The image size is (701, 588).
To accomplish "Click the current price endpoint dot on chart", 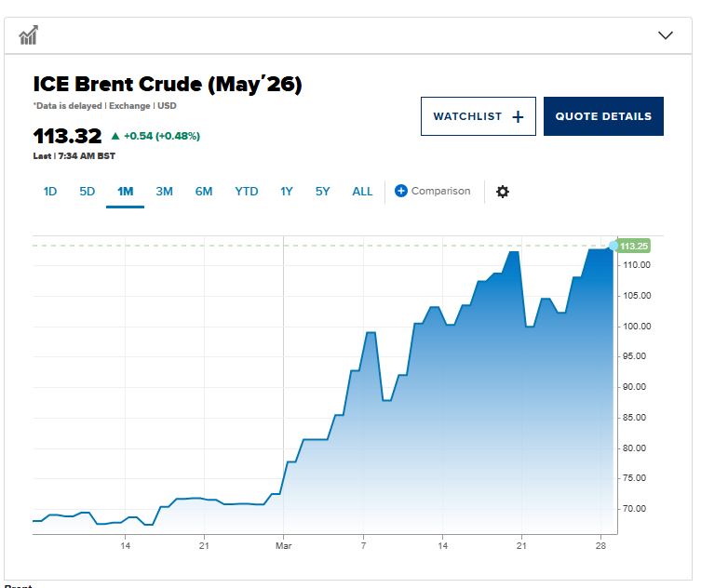I will pos(613,246).
